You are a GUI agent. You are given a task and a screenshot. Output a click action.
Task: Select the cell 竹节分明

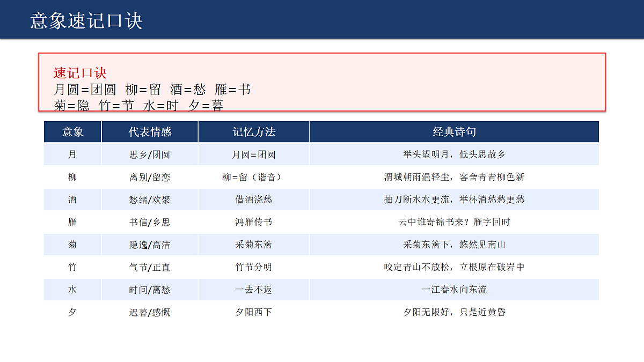click(x=254, y=267)
